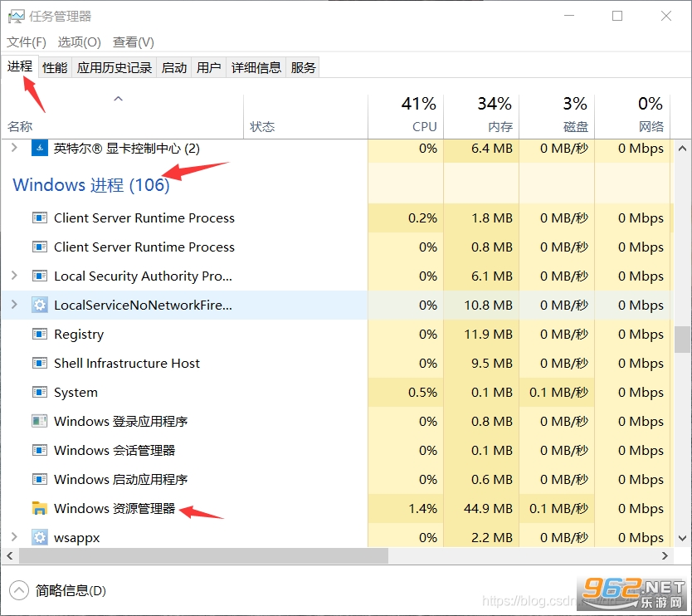This screenshot has height=616, width=692.
Task: Click the 9.5 MB memory cell
Action: (x=481, y=363)
